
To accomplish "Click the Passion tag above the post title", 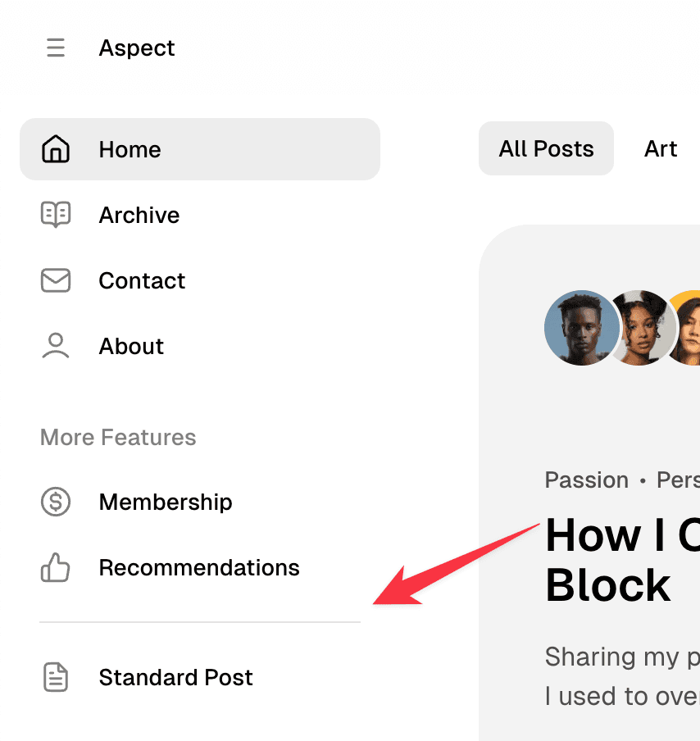I will point(586,480).
